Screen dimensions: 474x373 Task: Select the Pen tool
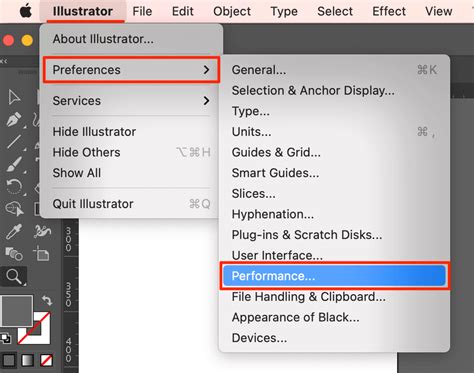14,119
